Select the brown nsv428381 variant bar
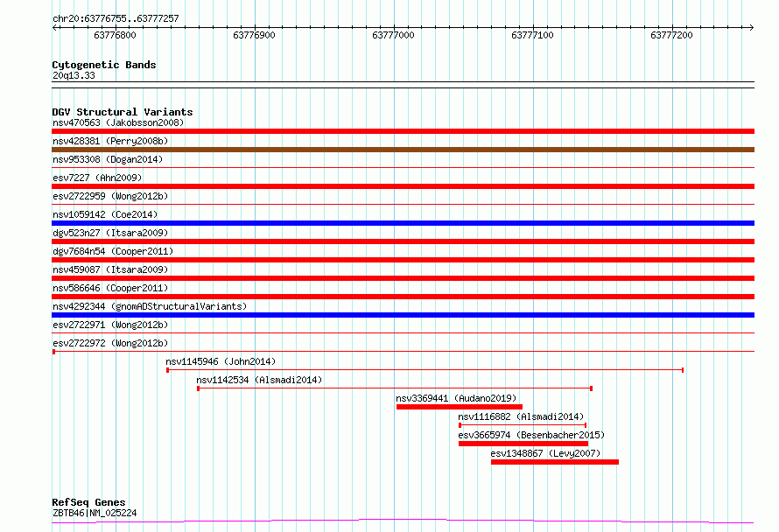The image size is (779, 532). click(403, 150)
